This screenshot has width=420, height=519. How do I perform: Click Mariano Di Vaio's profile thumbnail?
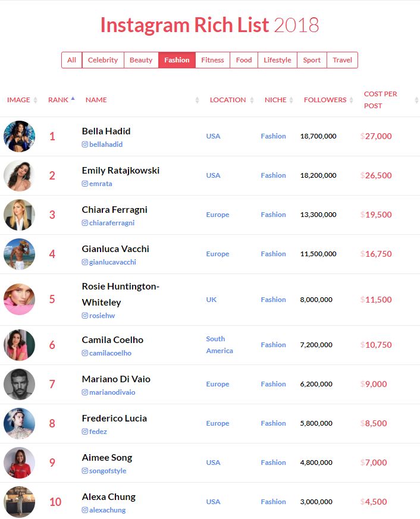click(20, 384)
